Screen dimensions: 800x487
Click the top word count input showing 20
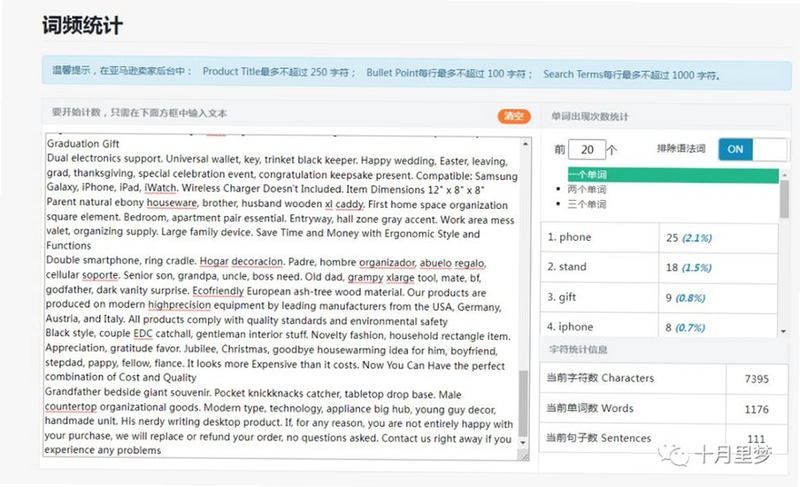tap(587, 150)
